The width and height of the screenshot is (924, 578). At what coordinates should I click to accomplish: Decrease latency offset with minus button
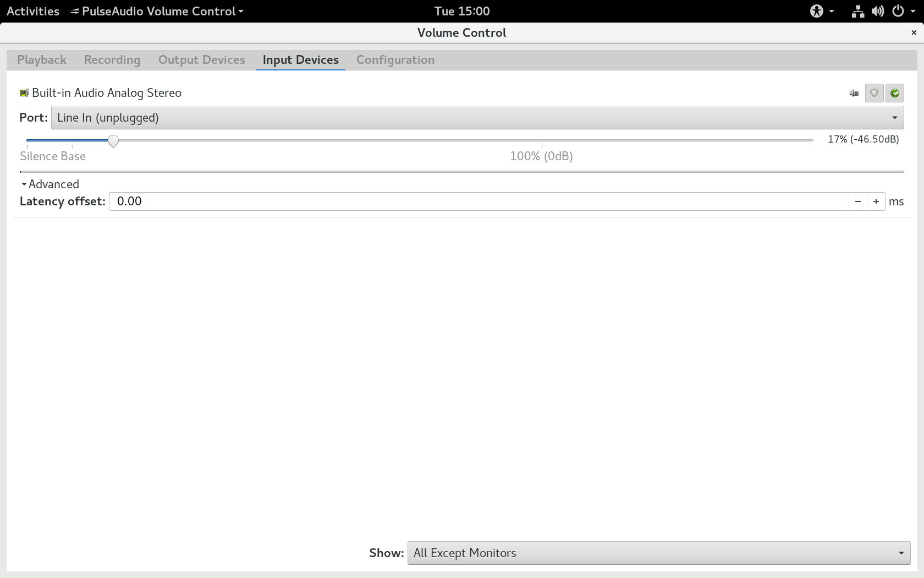857,201
